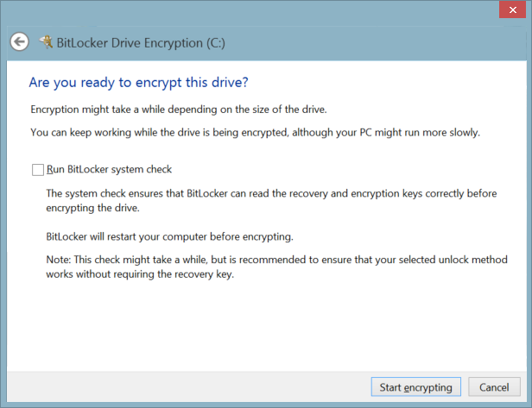
Task: Enable the Run BitLocker system check checkbox
Action: coord(37,170)
